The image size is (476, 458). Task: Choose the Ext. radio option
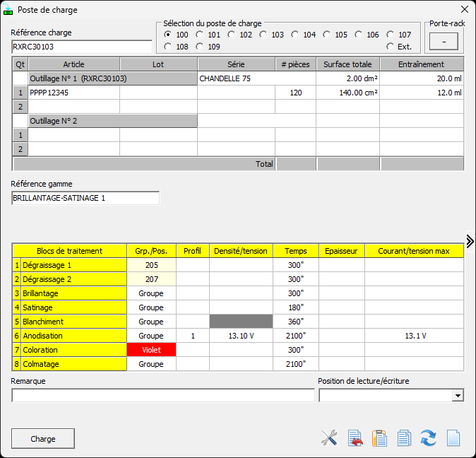tap(391, 47)
